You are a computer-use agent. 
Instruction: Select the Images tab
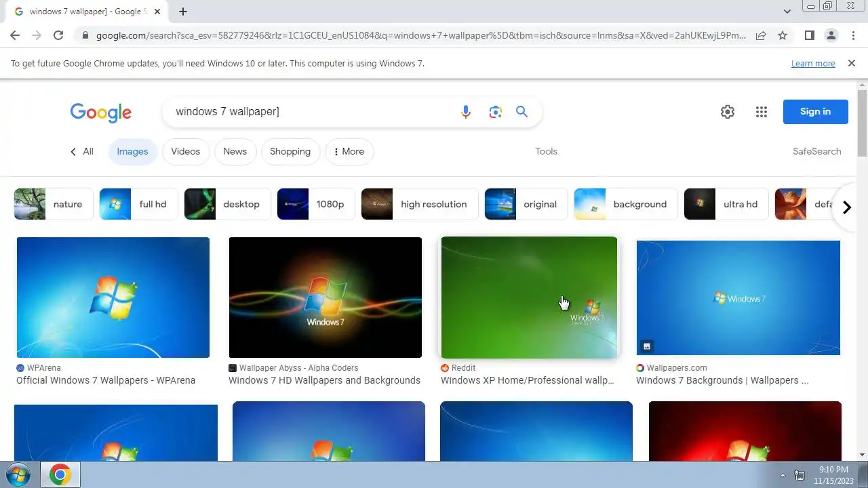click(132, 151)
